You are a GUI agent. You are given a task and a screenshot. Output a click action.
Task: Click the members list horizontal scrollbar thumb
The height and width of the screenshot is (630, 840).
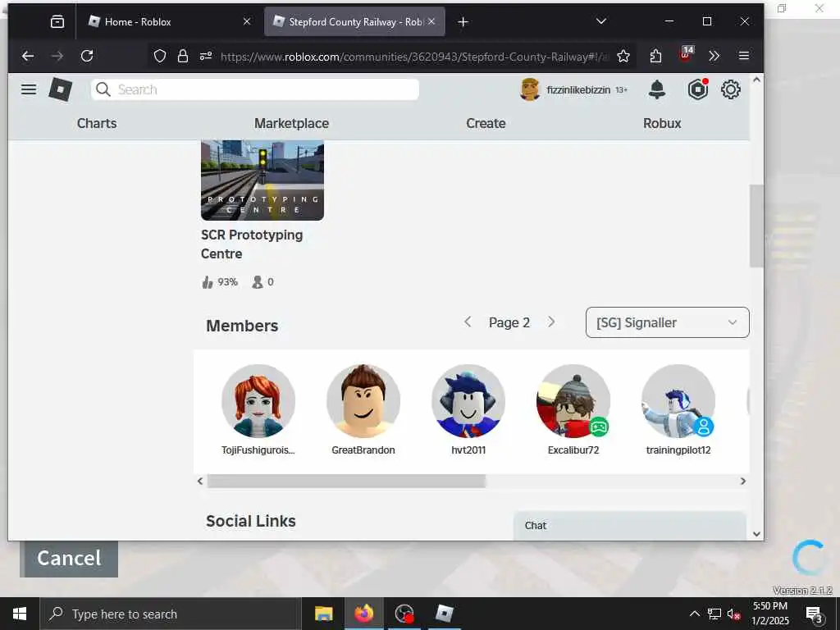point(346,481)
